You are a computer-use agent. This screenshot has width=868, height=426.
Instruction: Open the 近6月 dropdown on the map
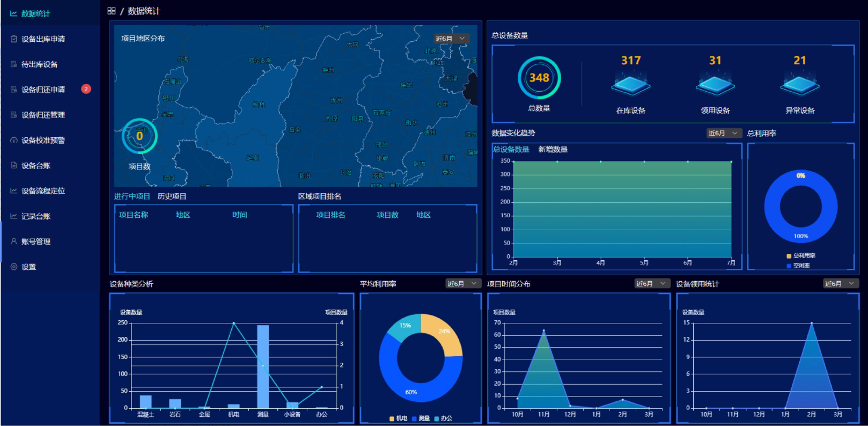pos(451,39)
